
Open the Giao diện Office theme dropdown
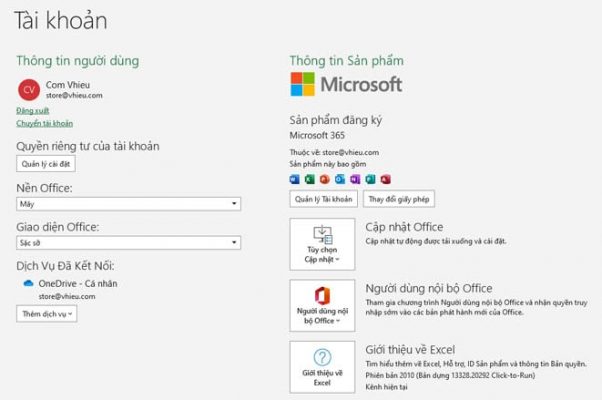tap(128, 243)
